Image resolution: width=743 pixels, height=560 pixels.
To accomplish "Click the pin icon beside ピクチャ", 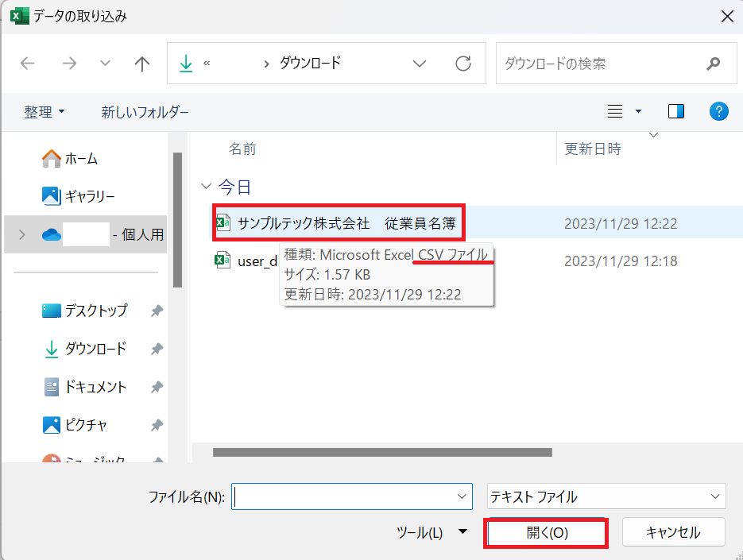I will click(x=157, y=425).
